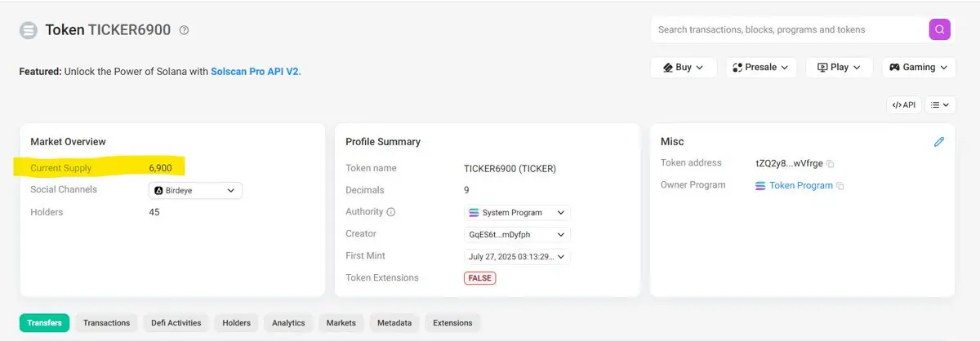Open the Buy dropdown
This screenshot has height=341, width=980.
pos(684,68)
